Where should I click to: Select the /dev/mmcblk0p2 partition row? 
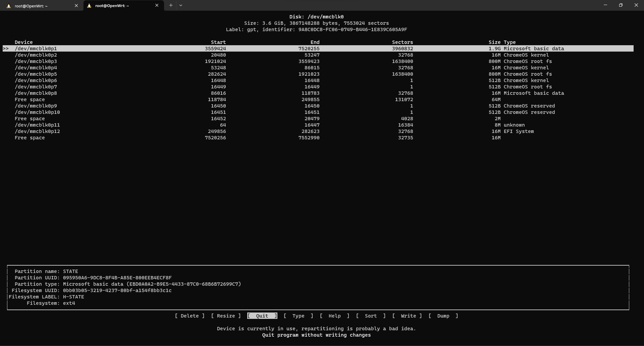(318, 55)
